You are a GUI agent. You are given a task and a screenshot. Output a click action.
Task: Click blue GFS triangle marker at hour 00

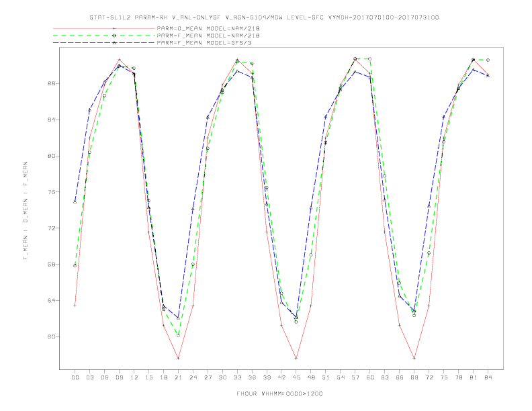click(75, 201)
